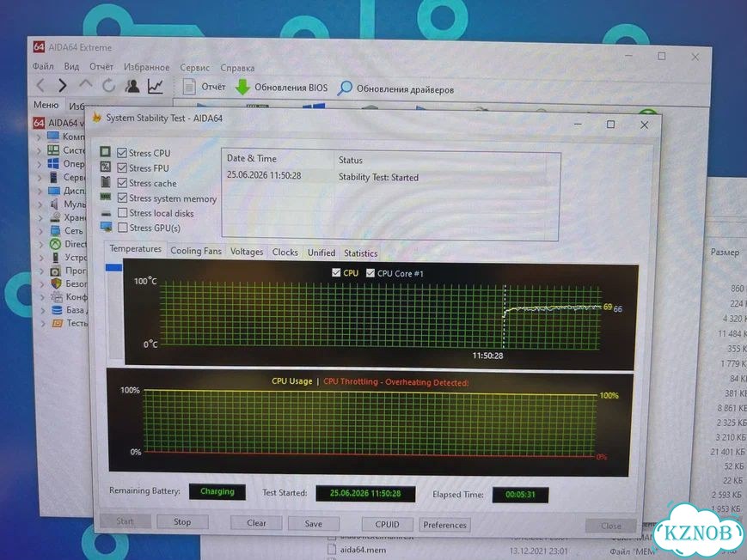
Task: Open the Избранное menu
Action: point(146,67)
